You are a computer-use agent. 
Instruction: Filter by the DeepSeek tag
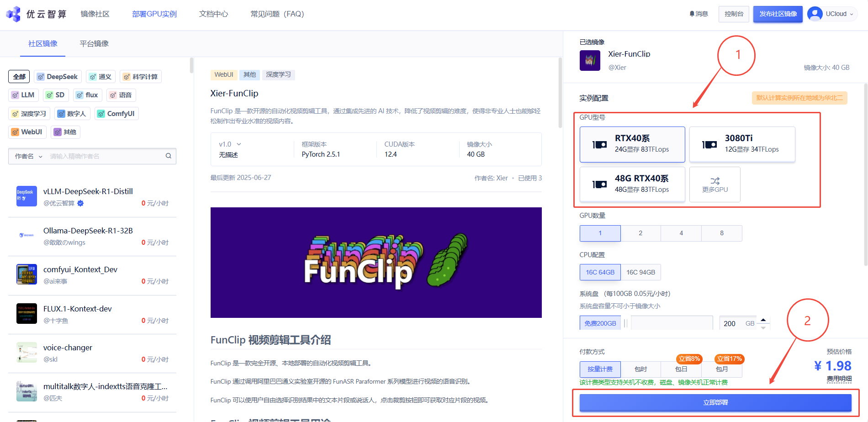coord(58,77)
